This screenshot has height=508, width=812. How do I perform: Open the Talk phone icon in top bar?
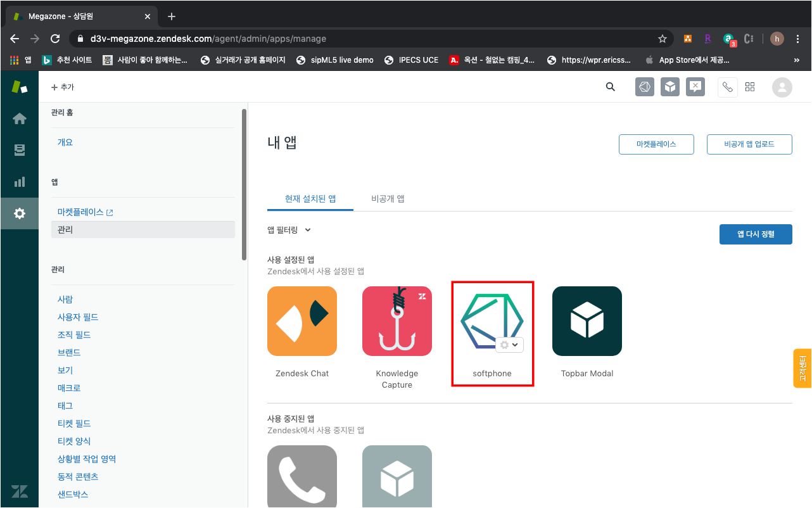click(x=727, y=87)
